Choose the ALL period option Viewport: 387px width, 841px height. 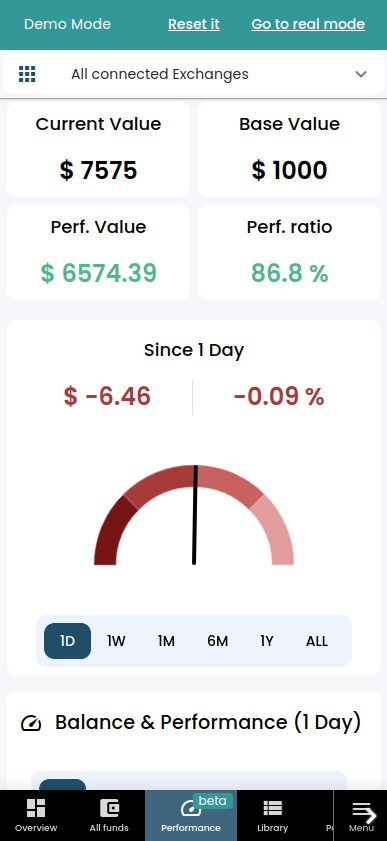click(x=317, y=641)
